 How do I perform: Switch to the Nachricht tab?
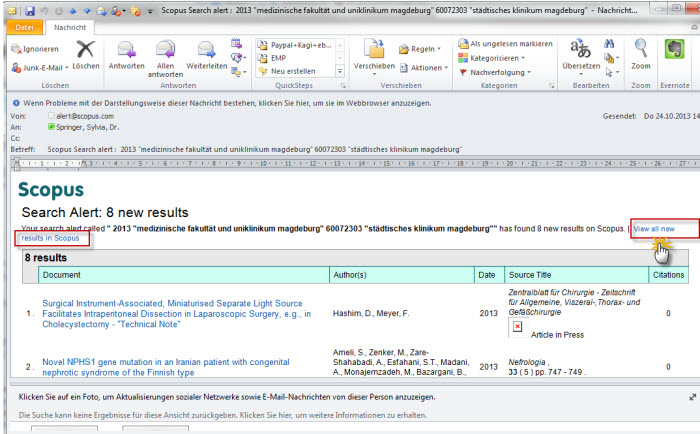tap(70, 27)
